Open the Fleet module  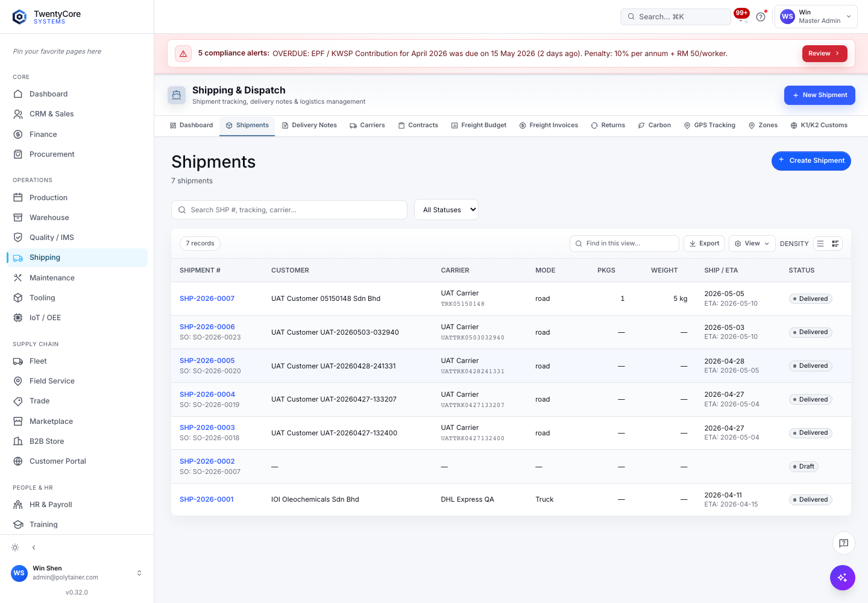click(77, 361)
